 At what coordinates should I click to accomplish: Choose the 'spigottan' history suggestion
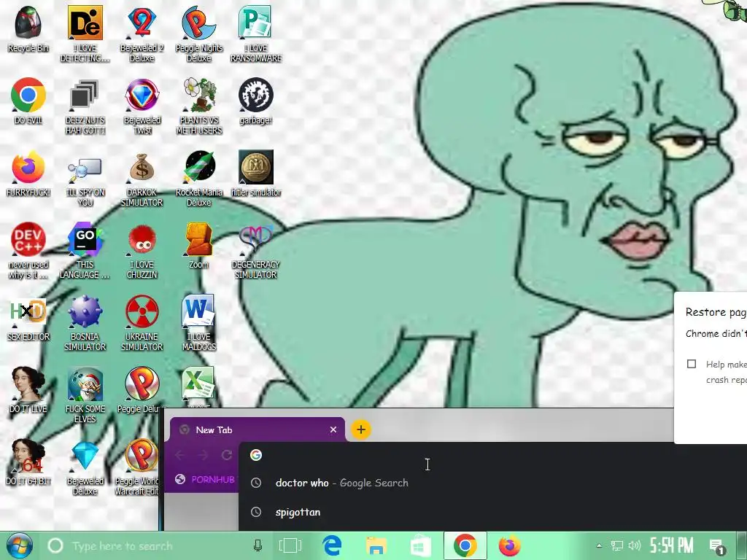(x=493, y=512)
